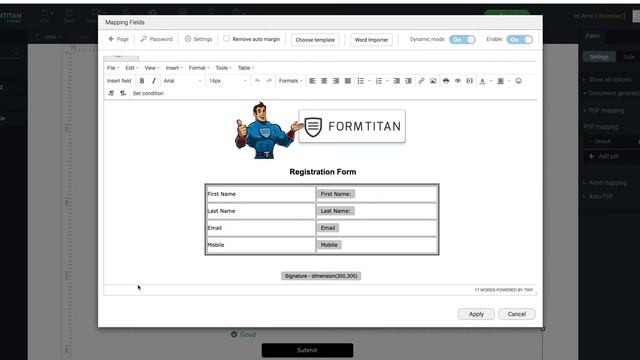
Task: Select the Last Name: mapped field tag
Action: [336, 211]
